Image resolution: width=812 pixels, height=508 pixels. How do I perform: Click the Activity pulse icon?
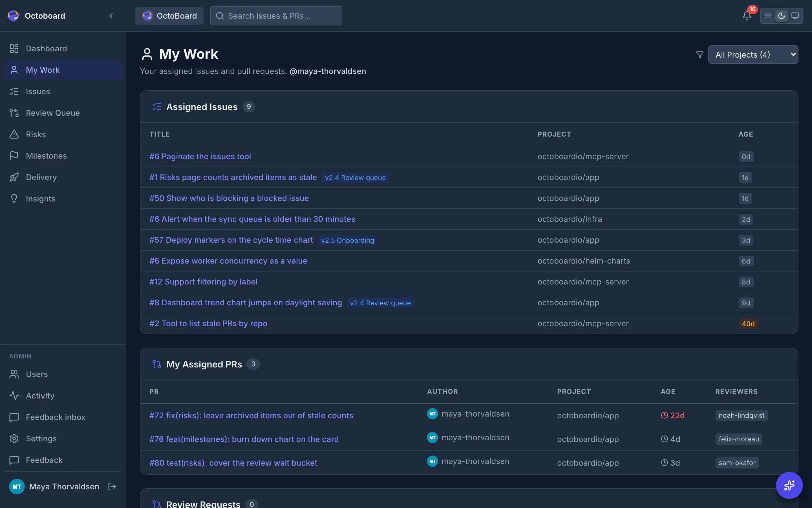(14, 396)
